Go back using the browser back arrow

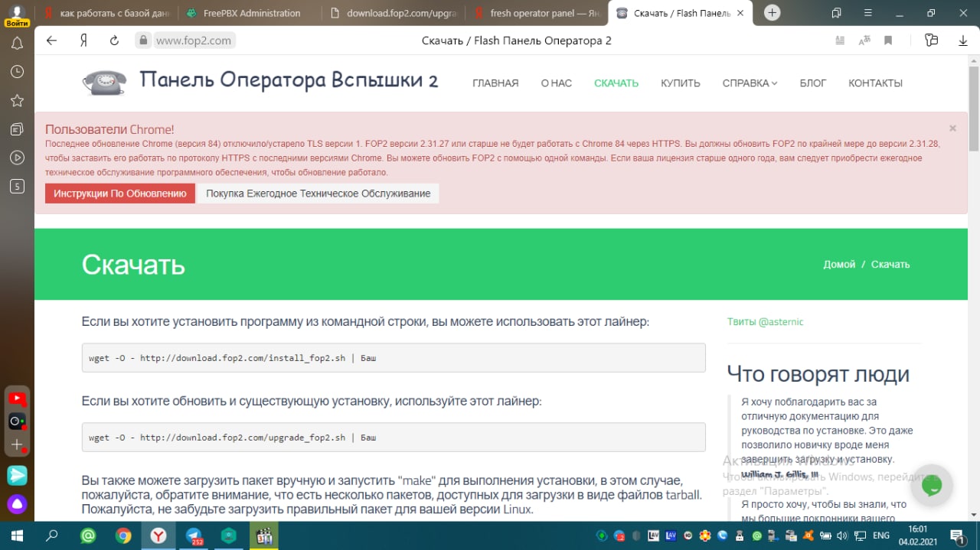(x=51, y=41)
